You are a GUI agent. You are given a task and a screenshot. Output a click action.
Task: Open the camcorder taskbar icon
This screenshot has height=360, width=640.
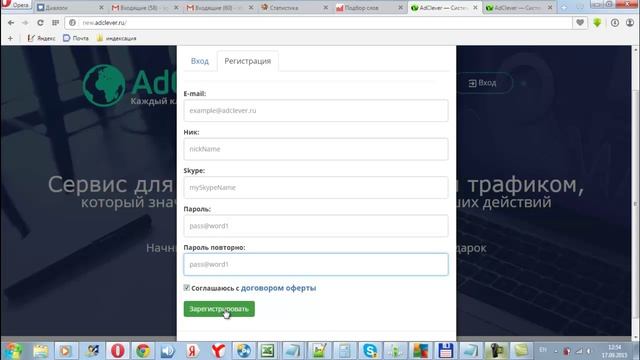coord(496,351)
